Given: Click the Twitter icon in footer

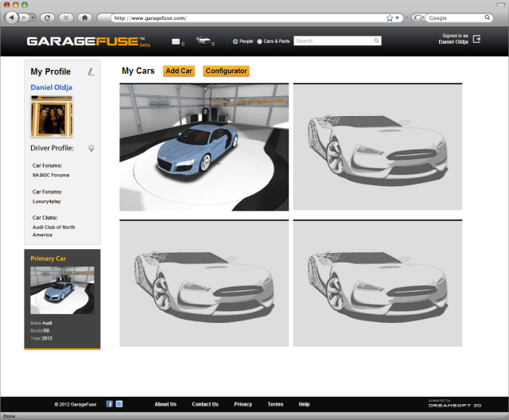Looking at the screenshot, I should [x=119, y=404].
